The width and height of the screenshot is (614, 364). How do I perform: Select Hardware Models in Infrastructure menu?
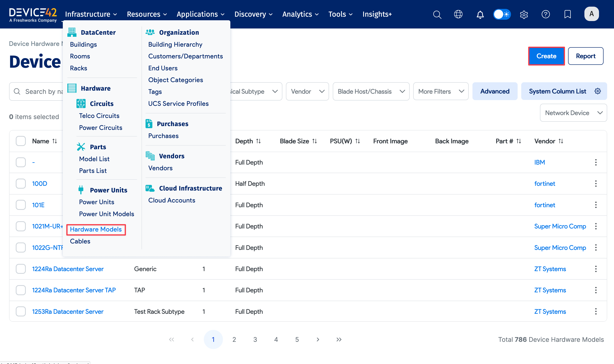coord(96,229)
